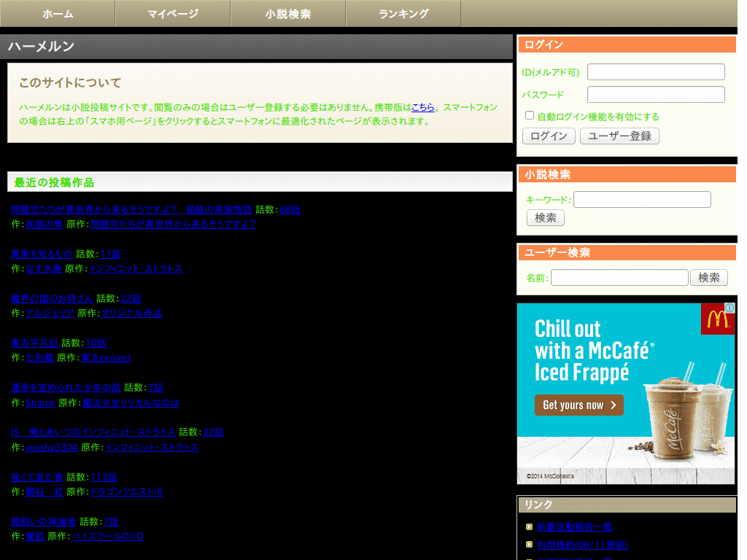Click the AdChoices info icon on the ad

[729, 308]
